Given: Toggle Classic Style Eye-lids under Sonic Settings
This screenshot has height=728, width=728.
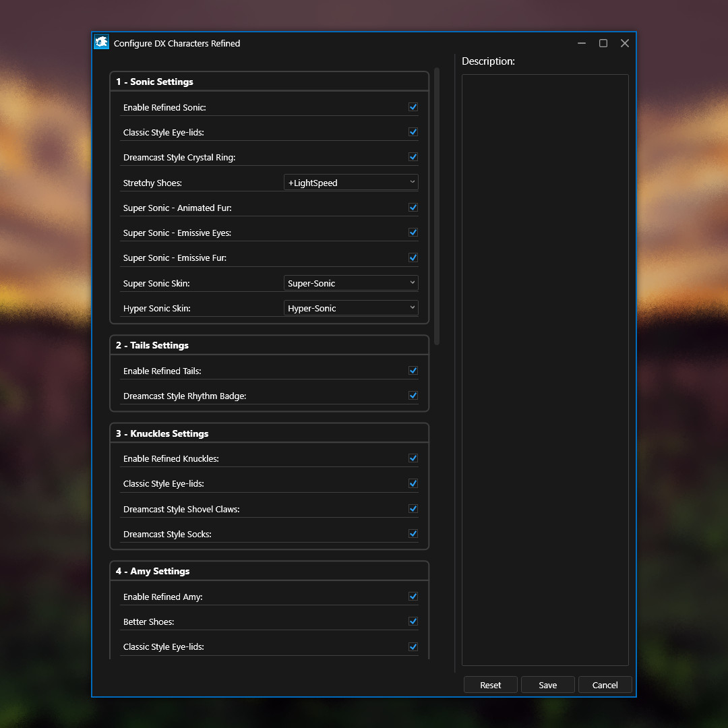Looking at the screenshot, I should pyautogui.click(x=413, y=131).
